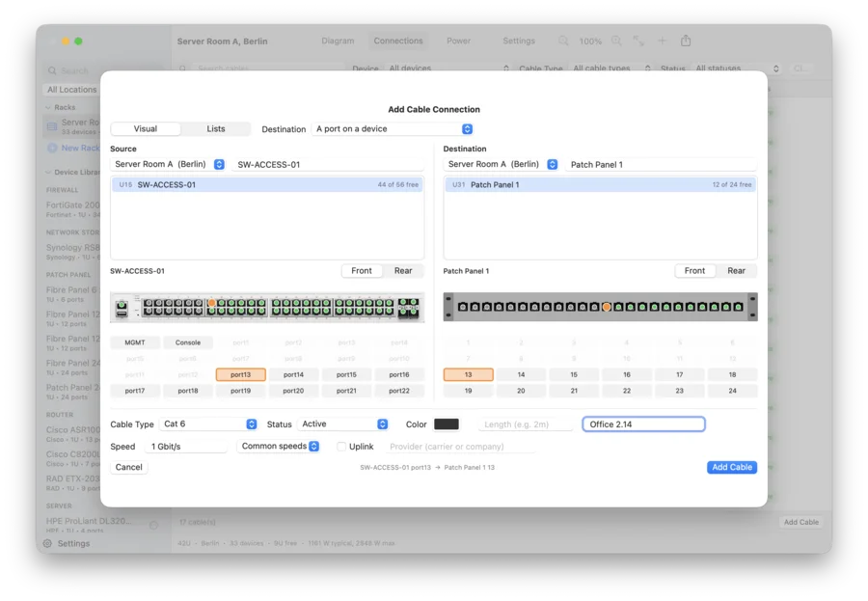The height and width of the screenshot is (601, 868).
Task: Click the fit-to-window arrows icon
Action: (x=638, y=41)
